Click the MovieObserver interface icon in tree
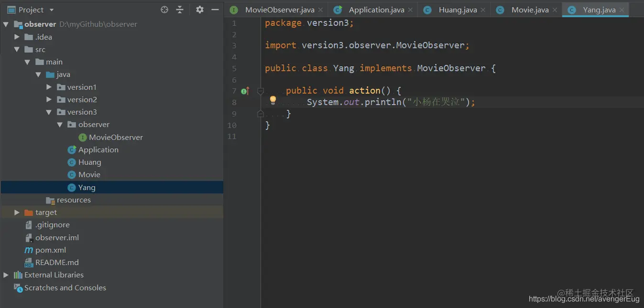Image resolution: width=644 pixels, height=308 pixels. (83, 137)
